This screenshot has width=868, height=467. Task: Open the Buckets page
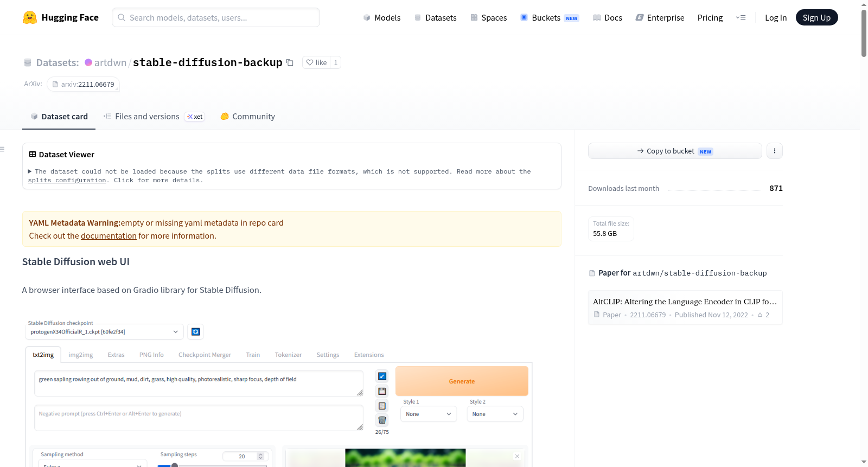pos(550,18)
